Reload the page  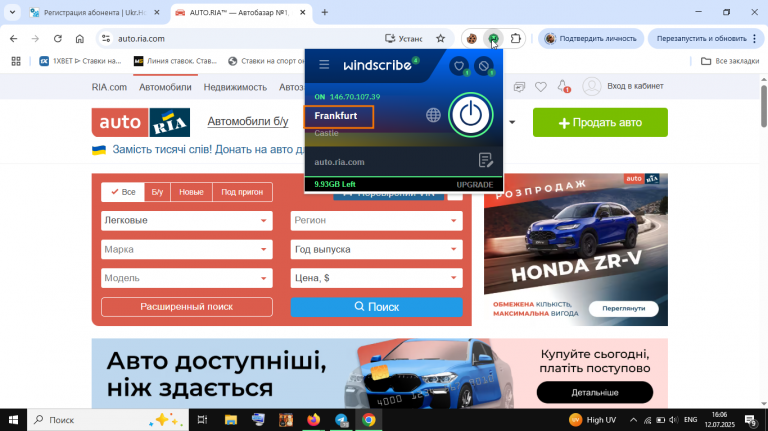(58, 39)
